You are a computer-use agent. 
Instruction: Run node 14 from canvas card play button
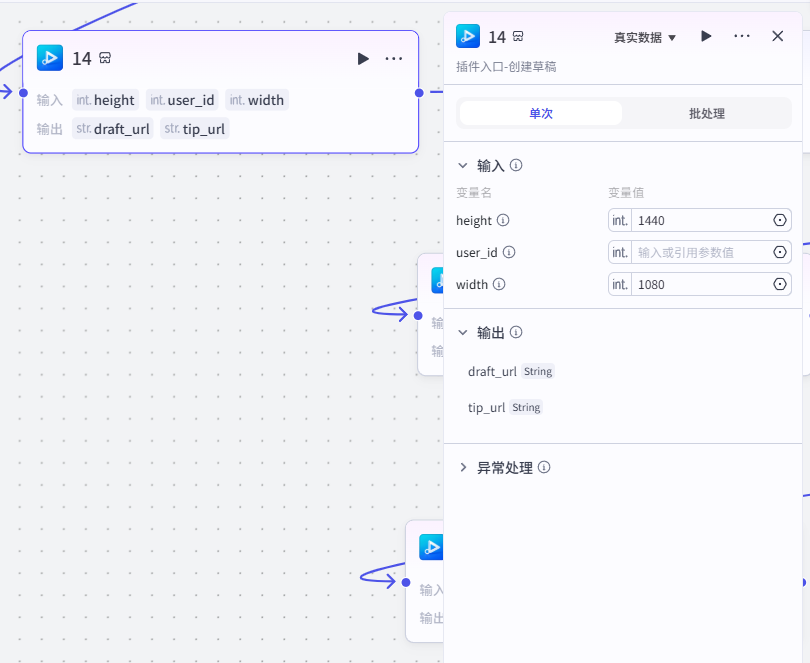pyautogui.click(x=363, y=59)
